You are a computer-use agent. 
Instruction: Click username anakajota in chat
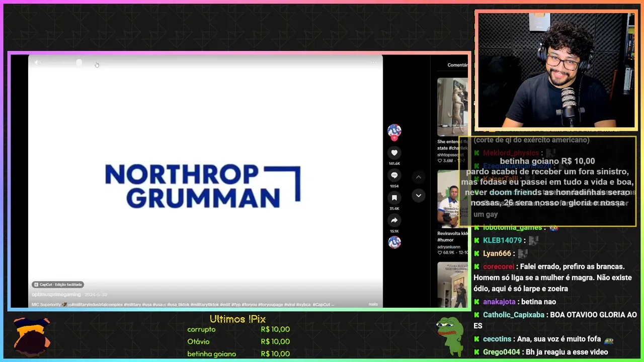499,302
